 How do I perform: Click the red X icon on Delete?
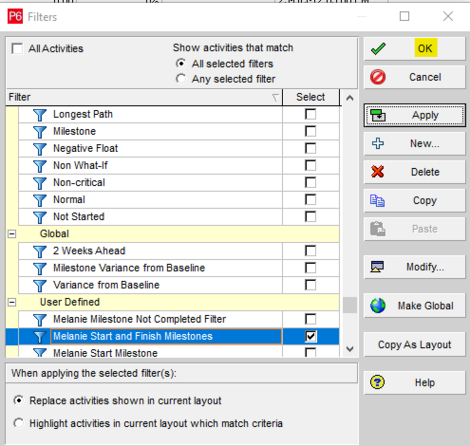378,172
